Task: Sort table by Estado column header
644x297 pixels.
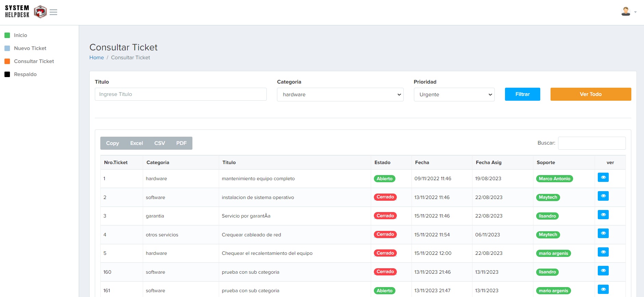Action: pyautogui.click(x=382, y=162)
